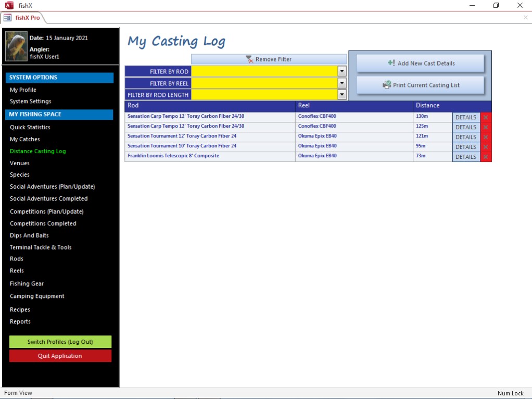Viewport: 532px width, 399px height.
Task: Click the yellow Filter By Rod input field
Action: [x=264, y=71]
